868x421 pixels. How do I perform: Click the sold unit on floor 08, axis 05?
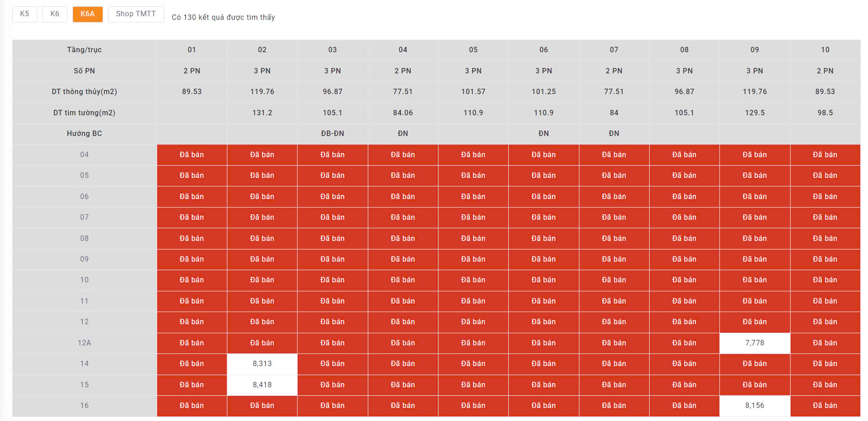(x=473, y=238)
